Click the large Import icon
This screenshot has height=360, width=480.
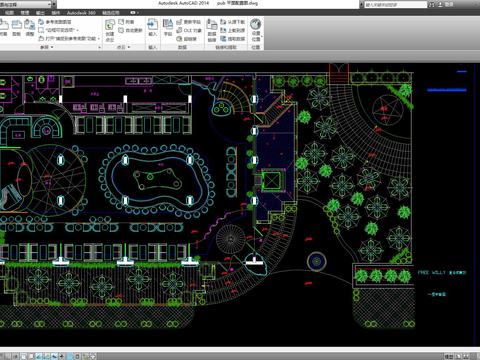[x=152, y=28]
